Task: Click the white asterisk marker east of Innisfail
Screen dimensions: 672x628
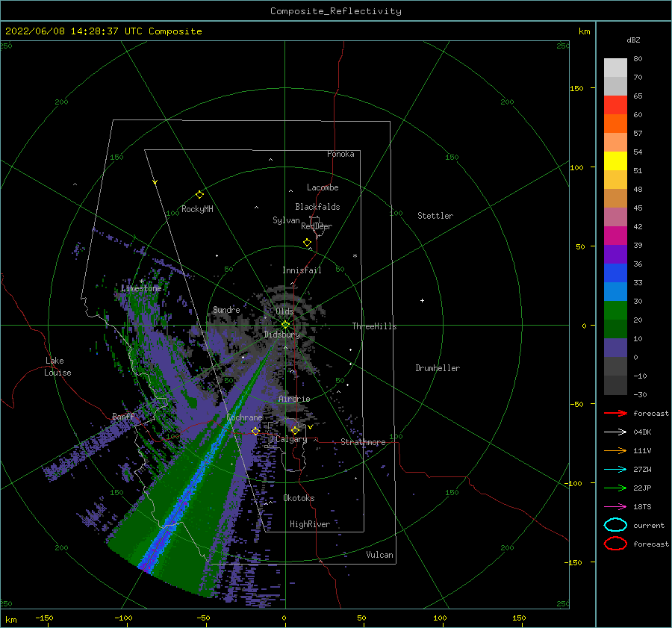Action: click(355, 256)
